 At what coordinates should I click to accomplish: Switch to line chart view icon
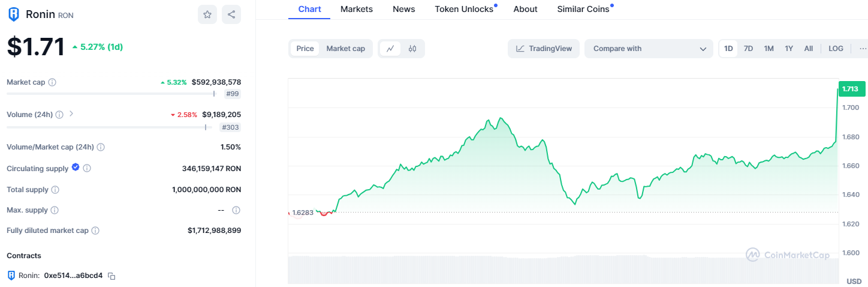[x=390, y=49]
